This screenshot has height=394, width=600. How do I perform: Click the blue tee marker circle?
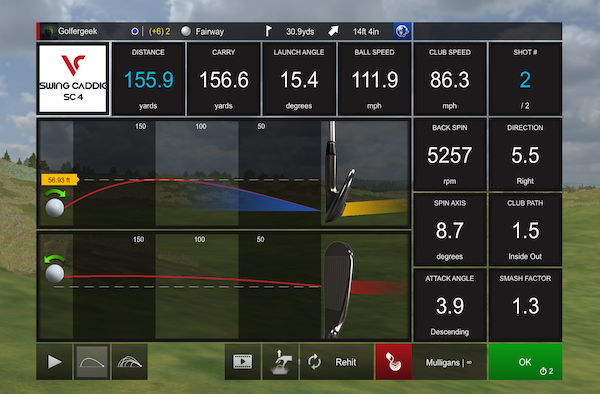pyautogui.click(x=134, y=31)
